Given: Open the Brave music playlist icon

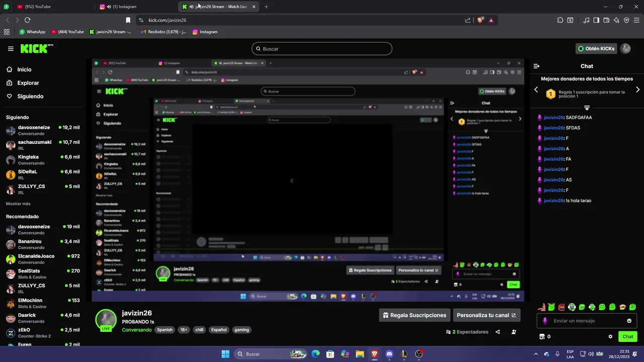Looking at the screenshot, I should pyautogui.click(x=586, y=20).
